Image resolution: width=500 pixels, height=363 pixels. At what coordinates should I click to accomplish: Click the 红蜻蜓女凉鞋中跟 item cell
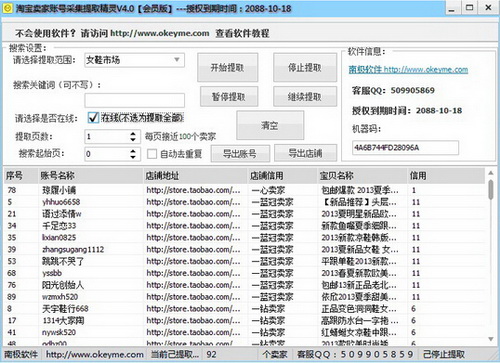(x=359, y=332)
